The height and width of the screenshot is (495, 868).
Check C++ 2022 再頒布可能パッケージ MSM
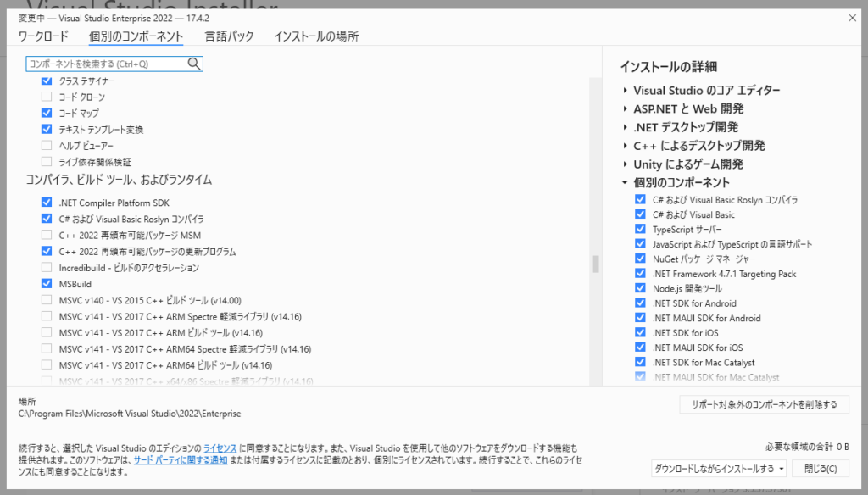[47, 236]
